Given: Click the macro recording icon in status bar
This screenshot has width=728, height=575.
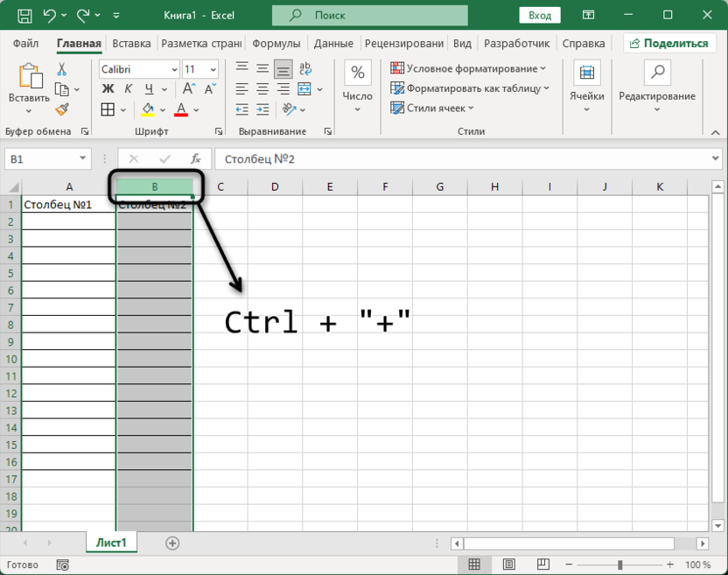Looking at the screenshot, I should pos(62,565).
